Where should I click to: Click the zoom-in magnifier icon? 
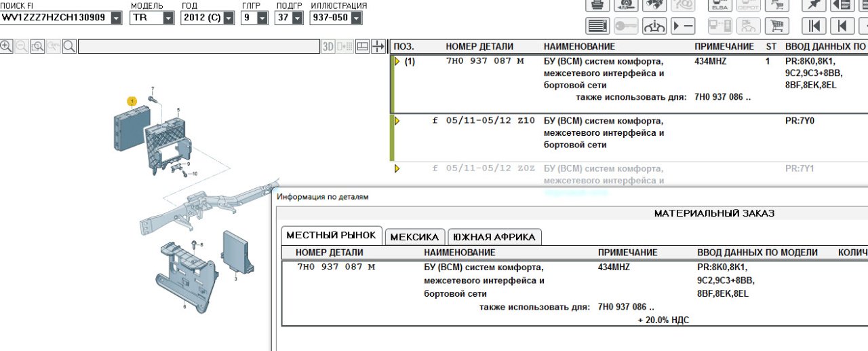(x=6, y=46)
